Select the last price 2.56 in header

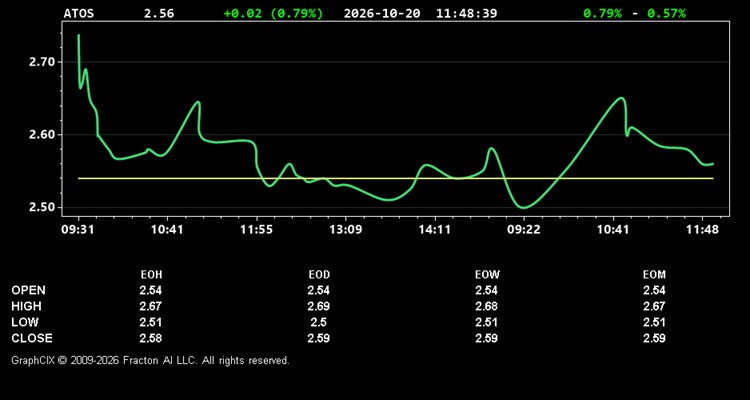point(159,13)
